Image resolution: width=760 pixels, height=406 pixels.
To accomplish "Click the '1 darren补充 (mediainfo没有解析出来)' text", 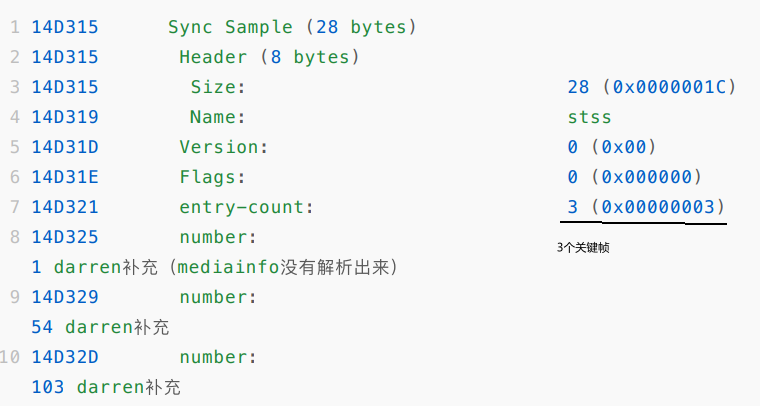I will click(215, 267).
